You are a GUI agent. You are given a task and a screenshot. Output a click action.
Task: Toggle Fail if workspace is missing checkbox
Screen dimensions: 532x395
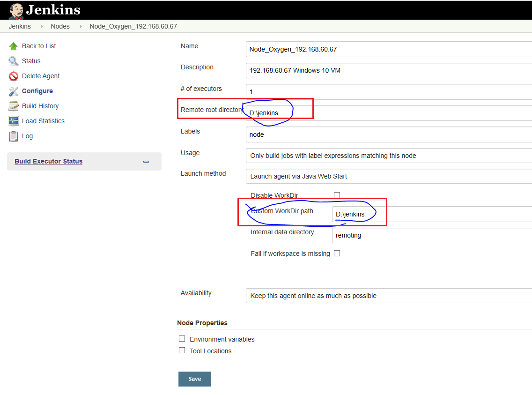coord(337,253)
